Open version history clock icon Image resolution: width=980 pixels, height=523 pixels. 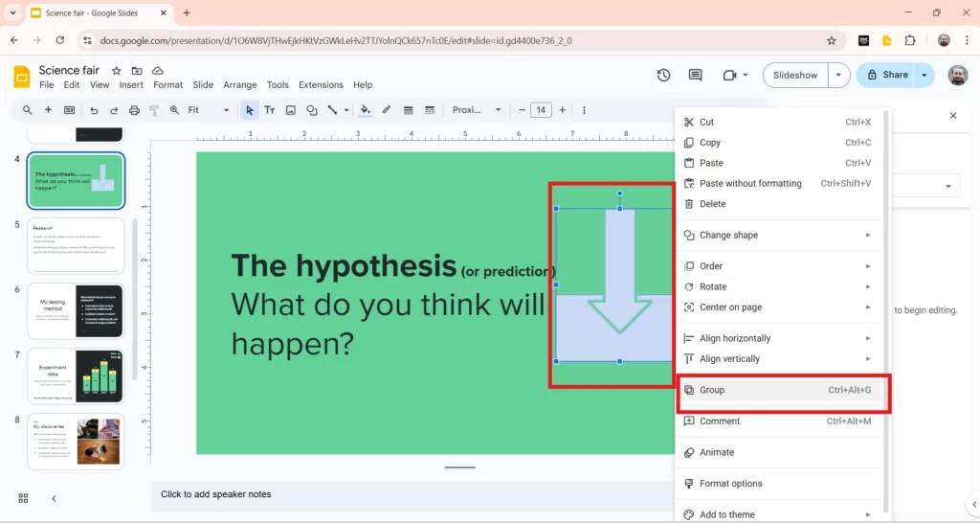tap(663, 75)
